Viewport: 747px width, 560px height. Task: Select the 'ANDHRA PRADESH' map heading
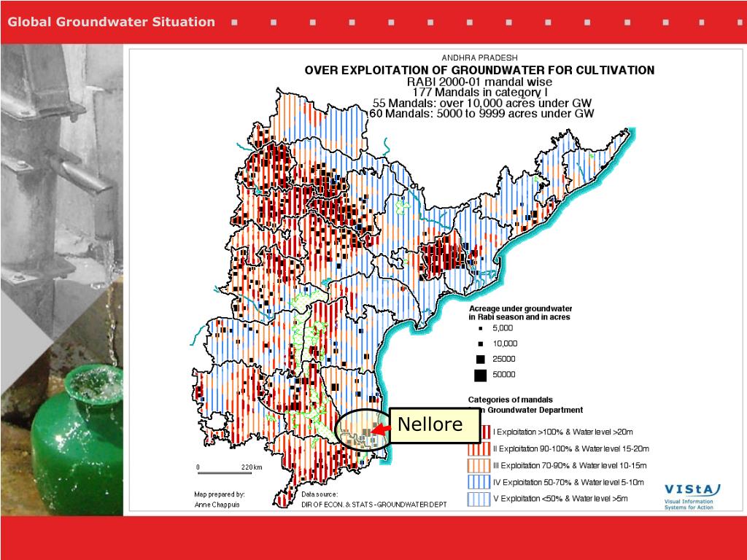coord(479,58)
